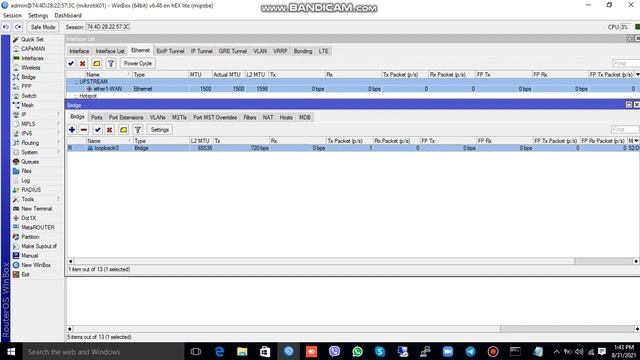Open Interfaces in sidebar
640x360 pixels.
[32, 58]
